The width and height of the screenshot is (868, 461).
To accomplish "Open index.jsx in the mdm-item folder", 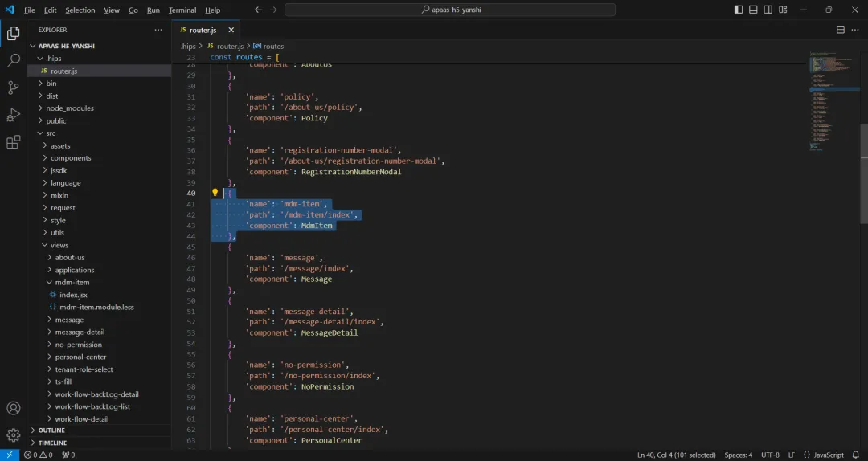I will [99, 295].
